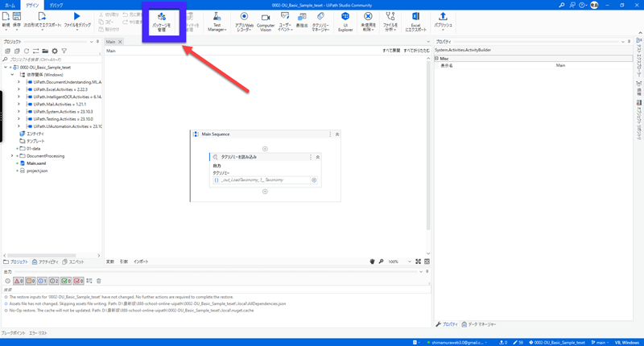The image size is (644, 346).
Task: Select project.json in project tree
Action: (x=37, y=171)
